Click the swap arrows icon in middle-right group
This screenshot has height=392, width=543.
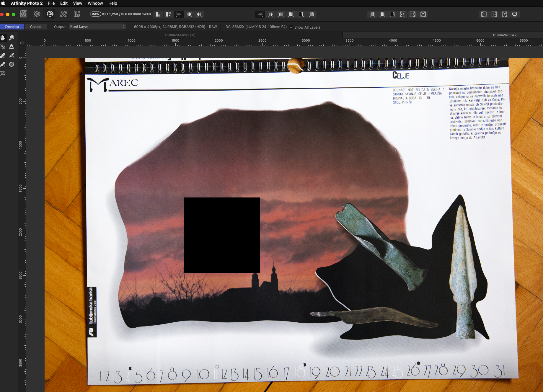(x=423, y=14)
